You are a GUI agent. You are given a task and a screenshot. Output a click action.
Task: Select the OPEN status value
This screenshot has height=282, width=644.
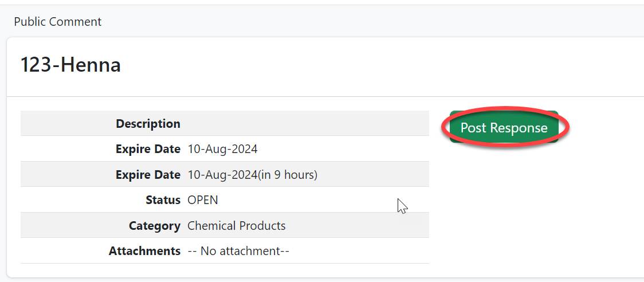click(203, 200)
